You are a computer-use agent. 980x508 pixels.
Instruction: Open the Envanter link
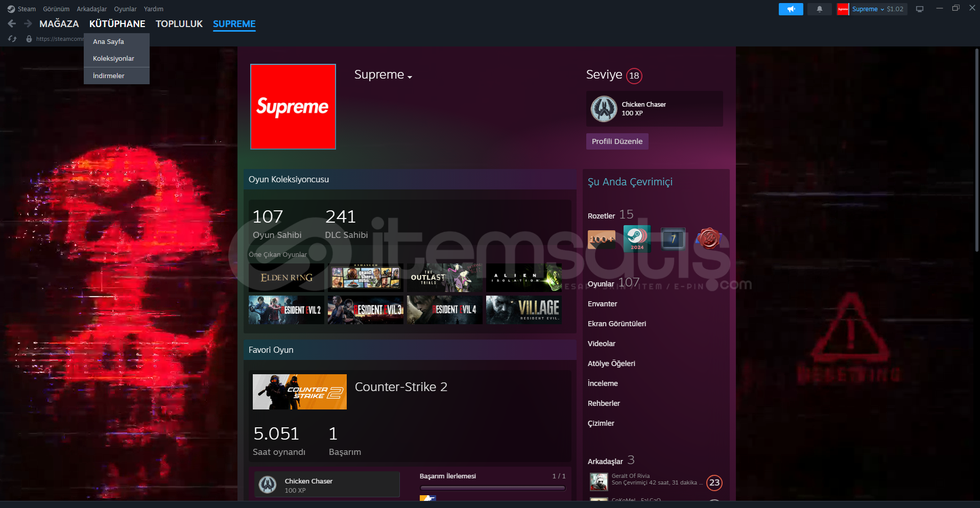tap(603, 304)
